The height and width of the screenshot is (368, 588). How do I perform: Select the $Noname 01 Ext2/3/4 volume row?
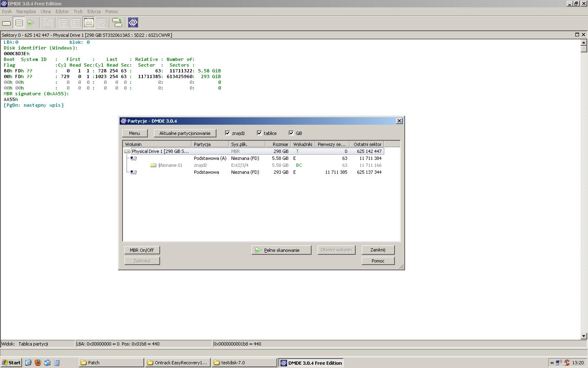[x=254, y=165]
